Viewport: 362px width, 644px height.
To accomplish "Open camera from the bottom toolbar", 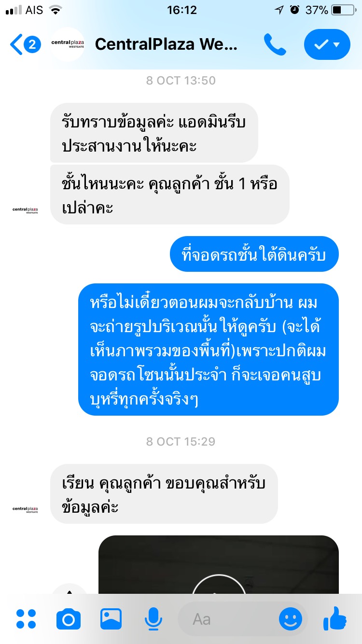I will point(69,619).
